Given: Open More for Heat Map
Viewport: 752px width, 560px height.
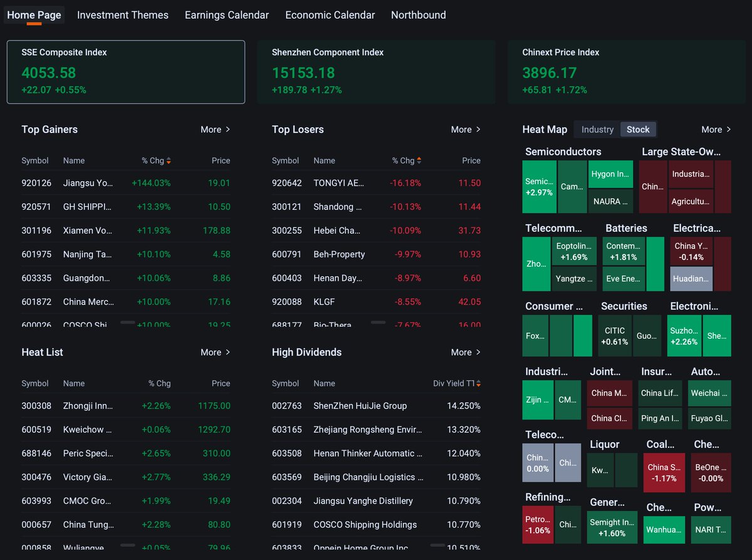Looking at the screenshot, I should click(x=716, y=130).
